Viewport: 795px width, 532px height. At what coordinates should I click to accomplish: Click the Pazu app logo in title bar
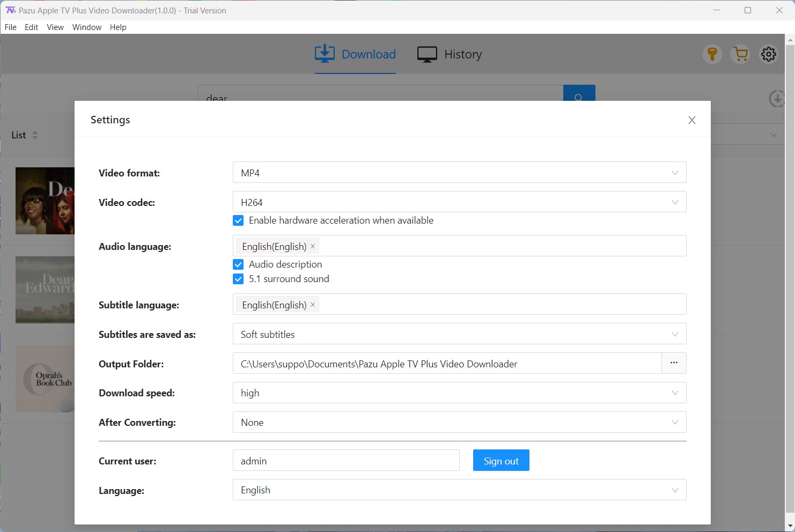coord(10,10)
